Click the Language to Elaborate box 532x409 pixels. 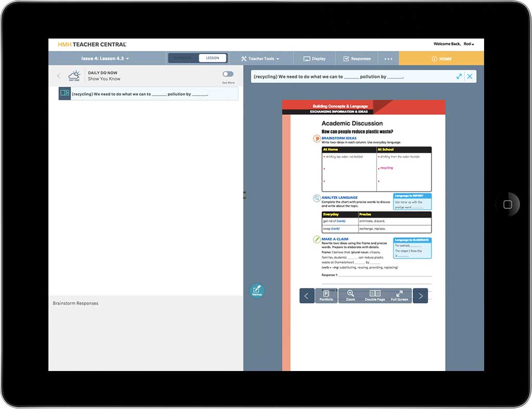412,248
